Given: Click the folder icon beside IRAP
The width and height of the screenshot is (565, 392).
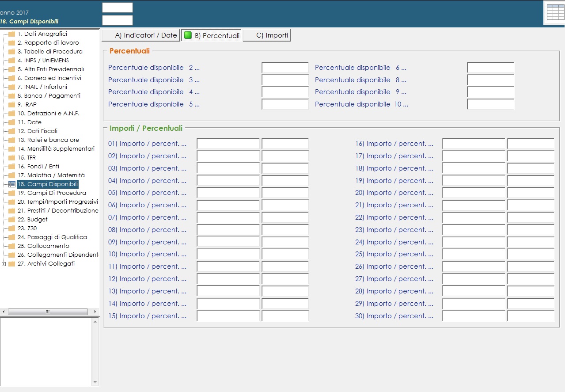Looking at the screenshot, I should pyautogui.click(x=12, y=105).
